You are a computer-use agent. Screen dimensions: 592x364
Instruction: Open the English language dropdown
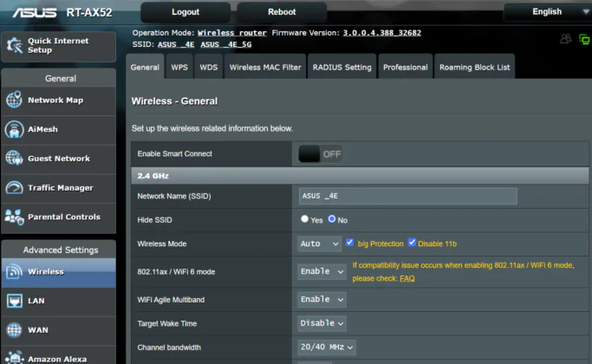(x=548, y=12)
